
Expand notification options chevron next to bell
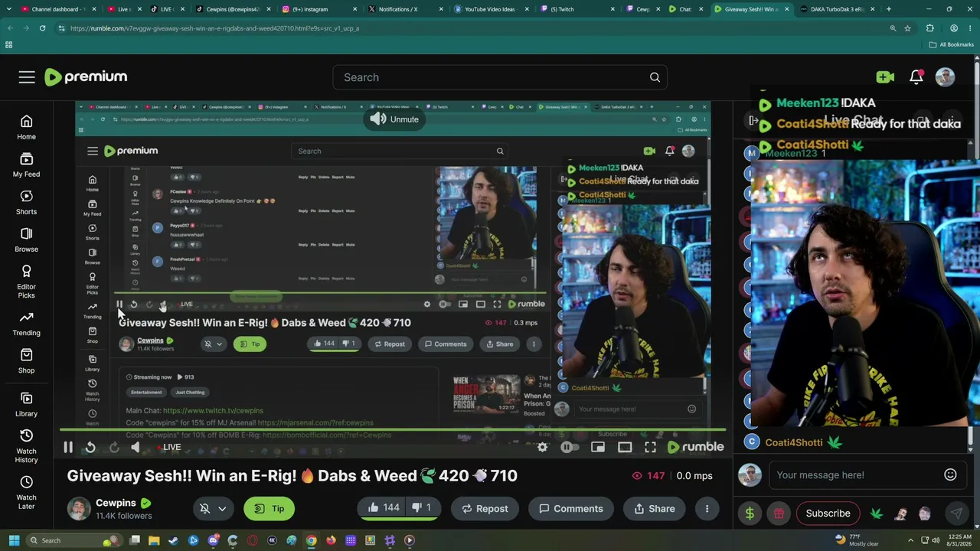pos(222,508)
